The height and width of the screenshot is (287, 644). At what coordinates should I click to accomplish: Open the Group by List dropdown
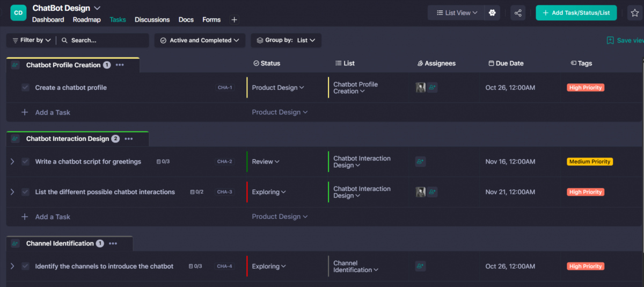(286, 40)
